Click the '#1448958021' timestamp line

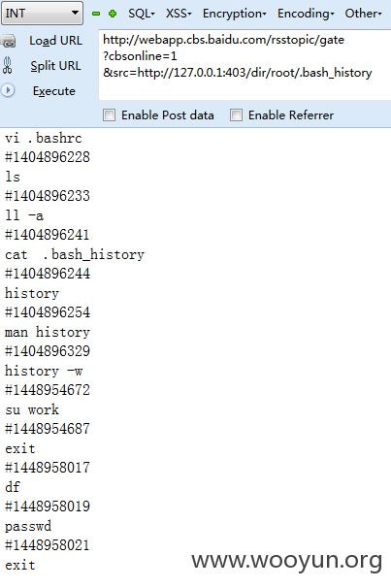48,545
